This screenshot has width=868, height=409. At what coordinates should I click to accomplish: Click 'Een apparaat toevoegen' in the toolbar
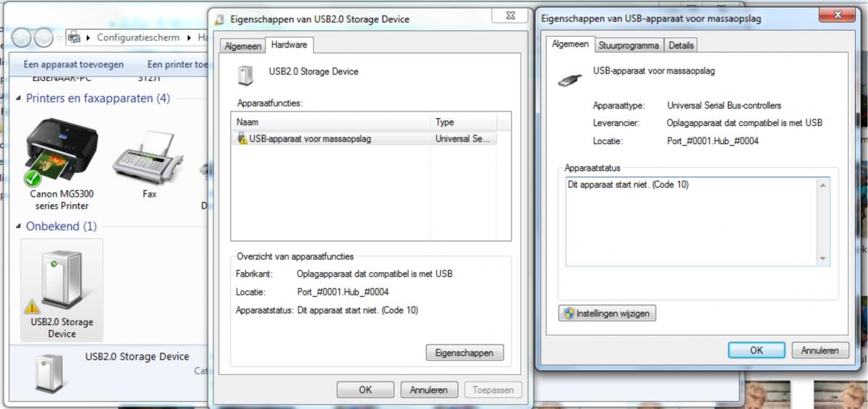pos(74,64)
